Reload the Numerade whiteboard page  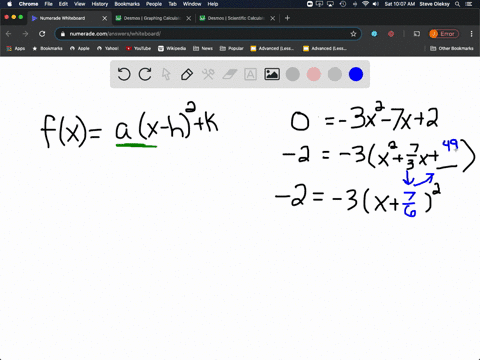(x=42, y=34)
